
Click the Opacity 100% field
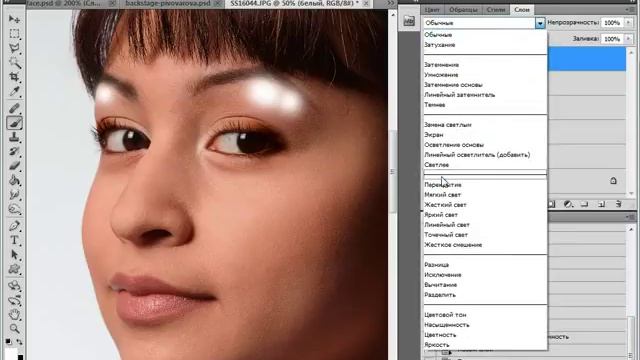pos(612,23)
